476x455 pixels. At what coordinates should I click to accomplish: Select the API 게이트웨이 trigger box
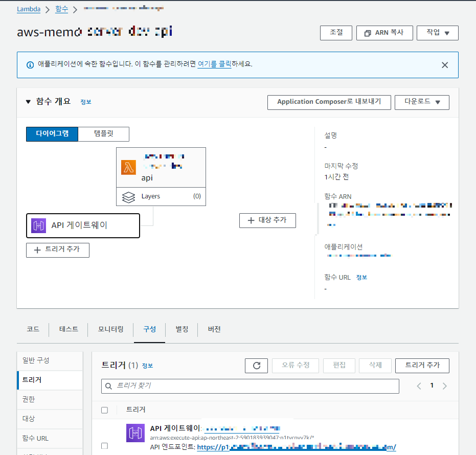(83, 225)
